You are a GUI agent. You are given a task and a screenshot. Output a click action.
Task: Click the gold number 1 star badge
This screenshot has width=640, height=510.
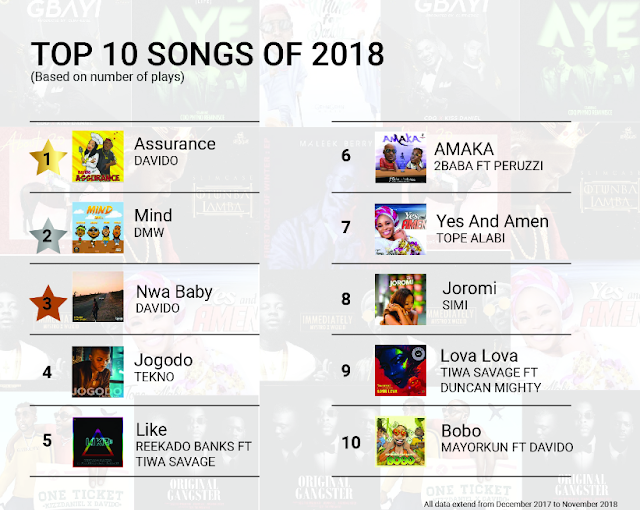point(48,157)
